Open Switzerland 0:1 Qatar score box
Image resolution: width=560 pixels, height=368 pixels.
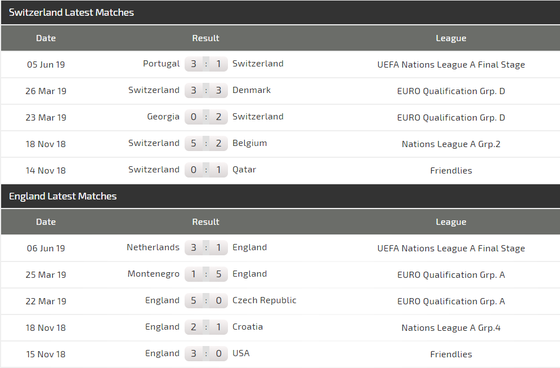(x=206, y=170)
